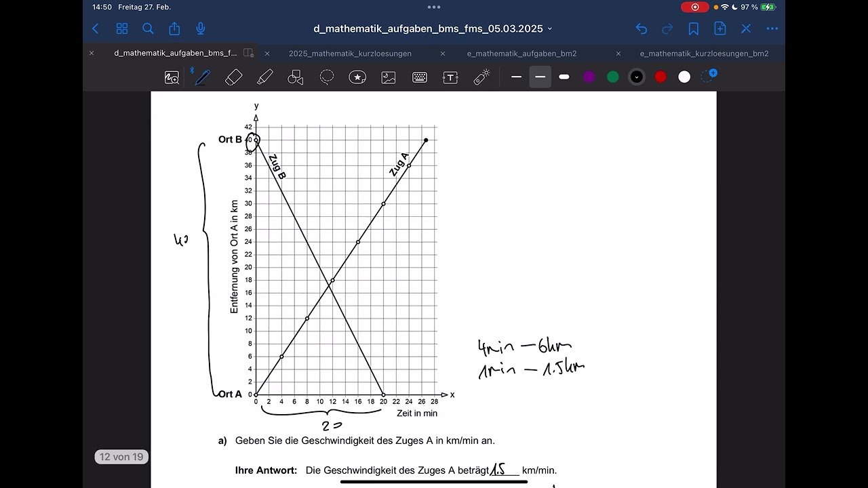Tap the 'Zeit in min' axis title
868x488 pixels.
pyautogui.click(x=417, y=413)
